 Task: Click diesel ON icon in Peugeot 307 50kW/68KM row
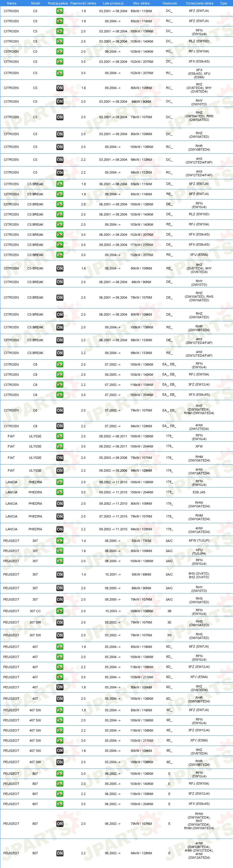(60, 574)
